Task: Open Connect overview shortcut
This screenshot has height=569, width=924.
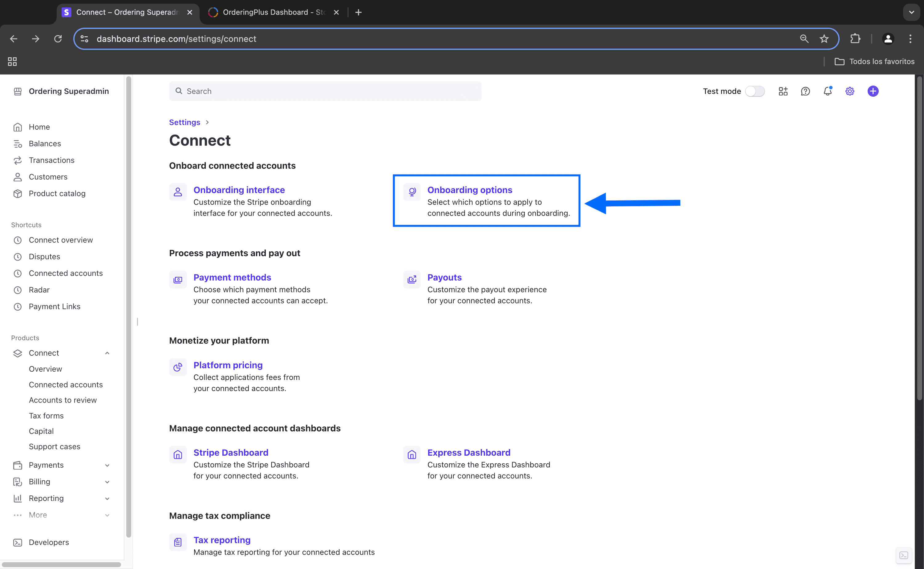Action: (61, 240)
